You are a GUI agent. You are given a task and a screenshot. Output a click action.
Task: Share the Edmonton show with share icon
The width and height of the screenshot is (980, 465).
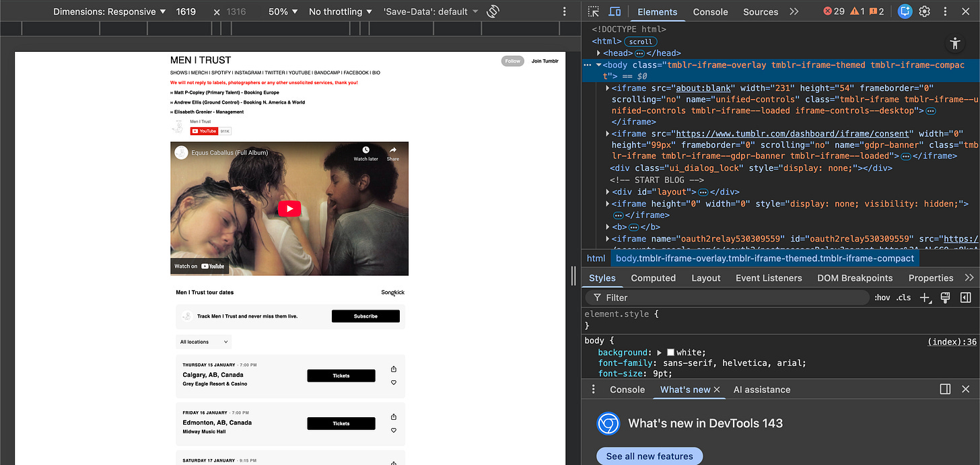(x=394, y=417)
